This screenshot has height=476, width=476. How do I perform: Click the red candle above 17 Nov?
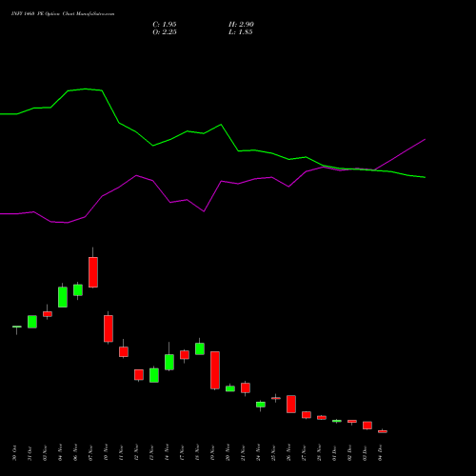coord(185,355)
